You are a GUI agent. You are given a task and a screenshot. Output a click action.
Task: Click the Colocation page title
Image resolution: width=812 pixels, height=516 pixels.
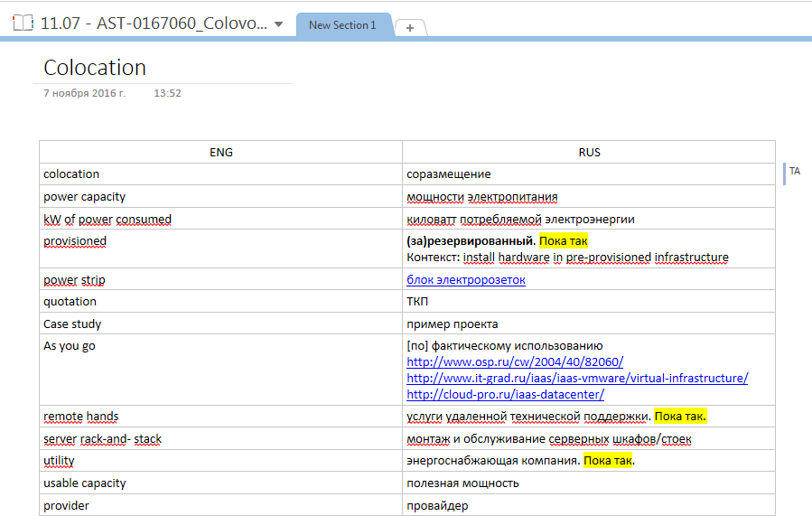pos(95,68)
